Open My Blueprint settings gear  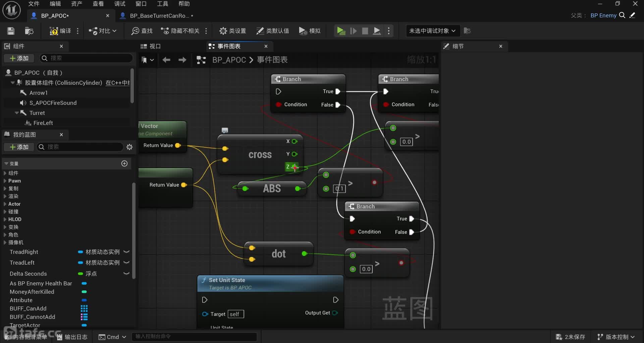click(x=129, y=147)
